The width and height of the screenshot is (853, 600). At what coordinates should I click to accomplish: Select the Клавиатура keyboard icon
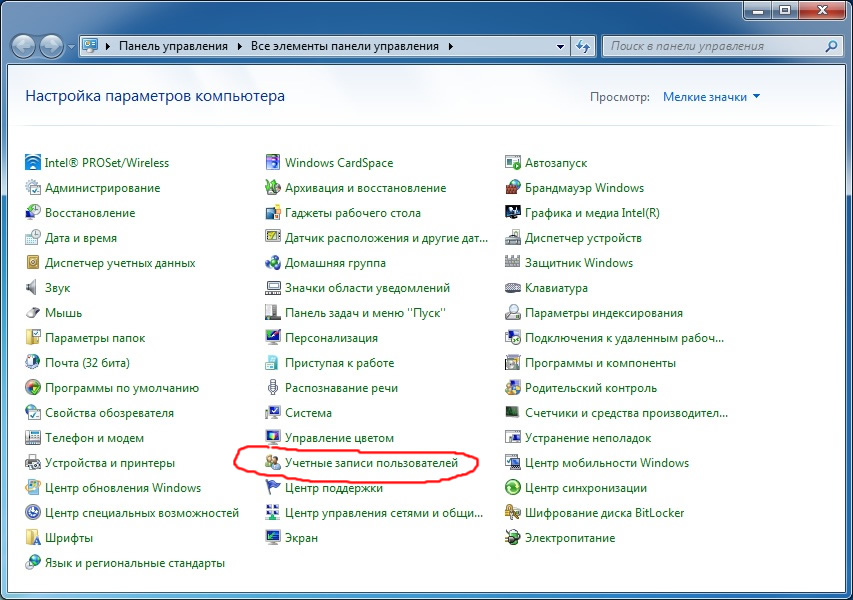512,288
